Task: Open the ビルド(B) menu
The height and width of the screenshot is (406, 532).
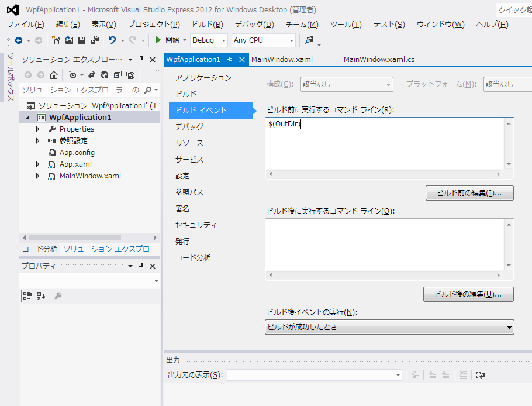Action: (207, 25)
